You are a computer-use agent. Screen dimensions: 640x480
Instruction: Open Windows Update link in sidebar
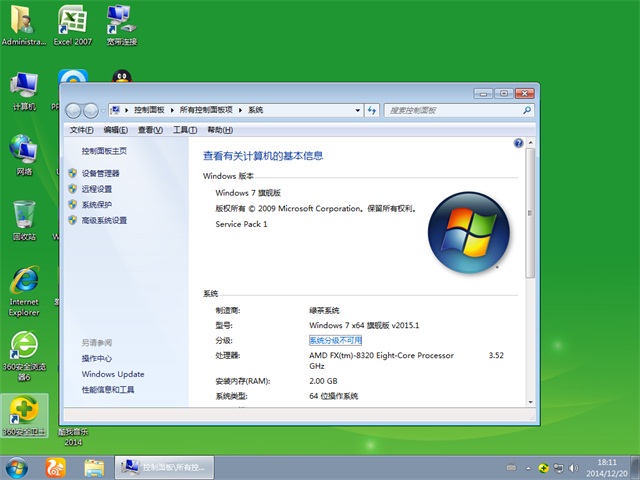point(113,374)
